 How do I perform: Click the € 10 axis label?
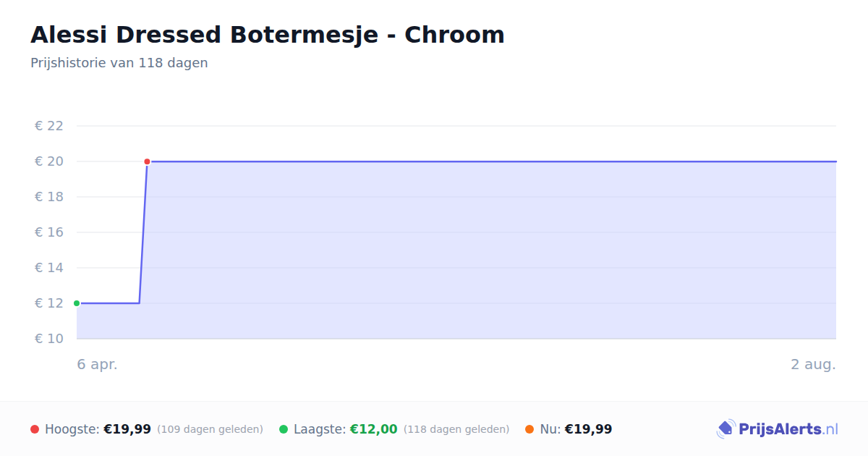click(x=49, y=339)
